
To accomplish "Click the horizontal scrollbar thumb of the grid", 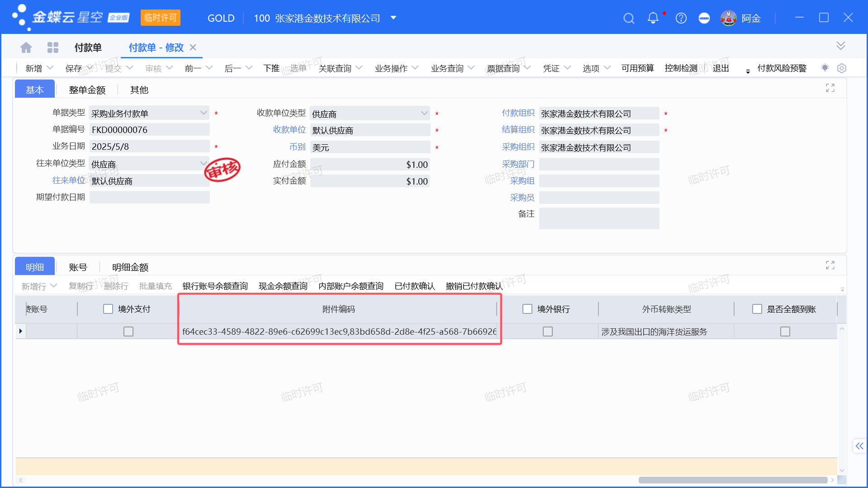I will coord(733,480).
